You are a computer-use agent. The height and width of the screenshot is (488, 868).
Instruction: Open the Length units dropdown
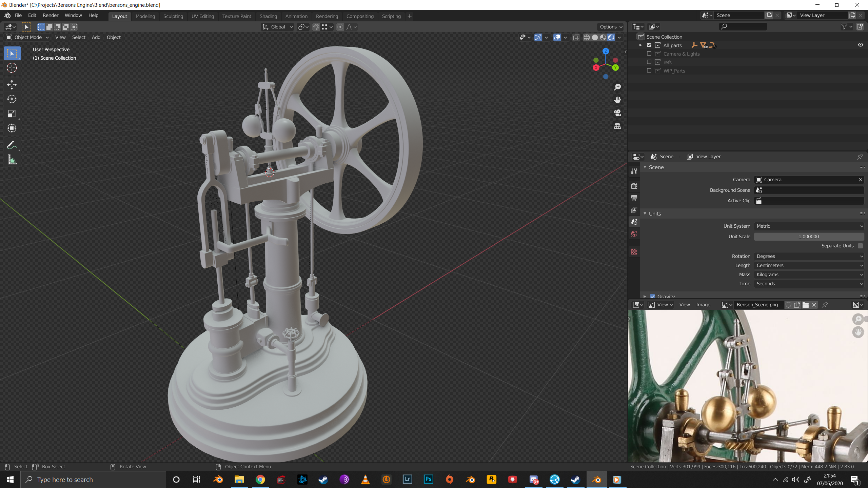809,265
